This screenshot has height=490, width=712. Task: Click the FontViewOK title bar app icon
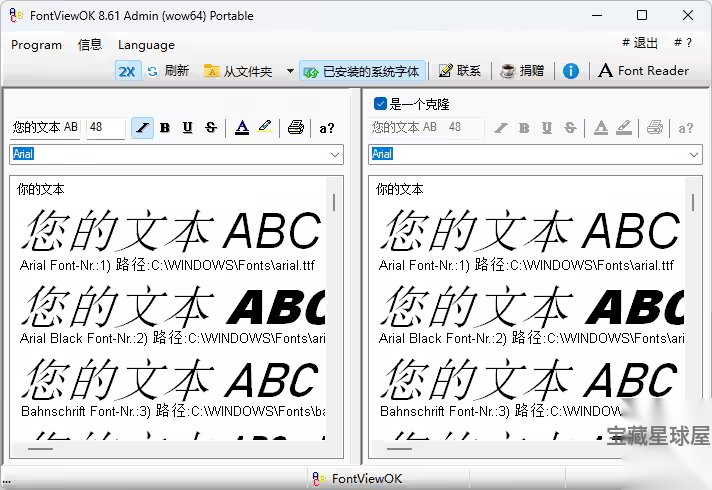16,15
